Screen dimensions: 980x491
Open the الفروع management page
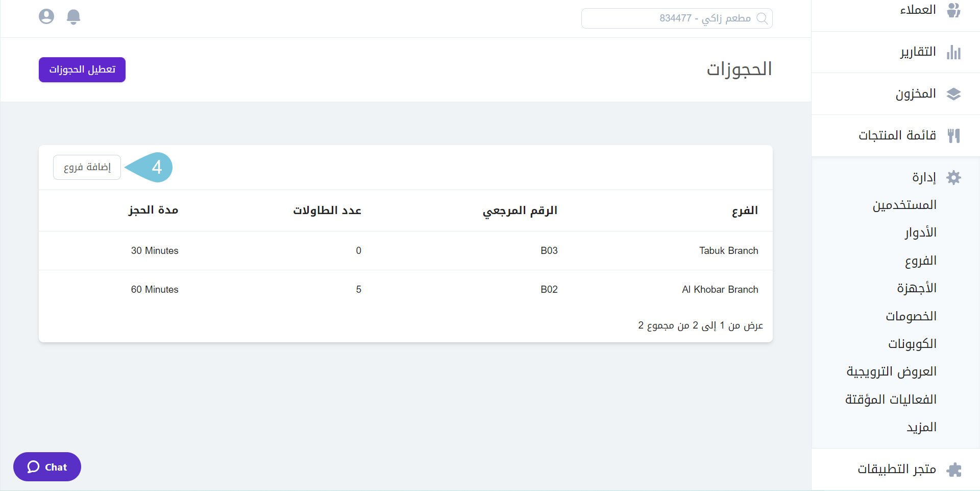(x=921, y=260)
